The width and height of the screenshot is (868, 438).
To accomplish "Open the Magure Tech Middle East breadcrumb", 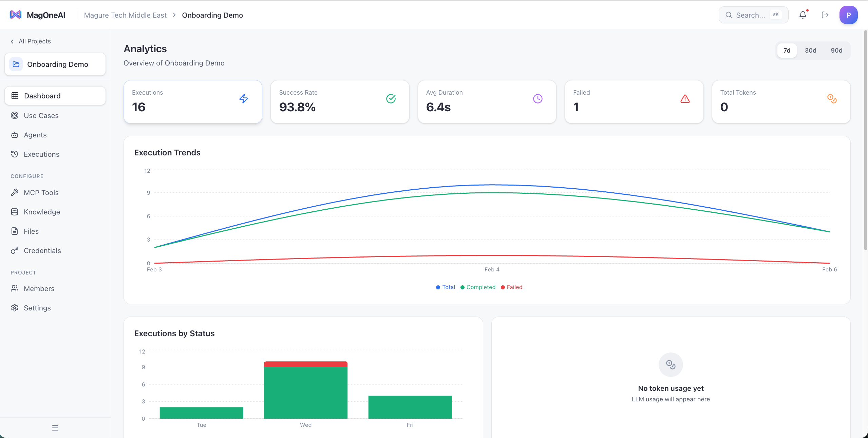I will [125, 15].
